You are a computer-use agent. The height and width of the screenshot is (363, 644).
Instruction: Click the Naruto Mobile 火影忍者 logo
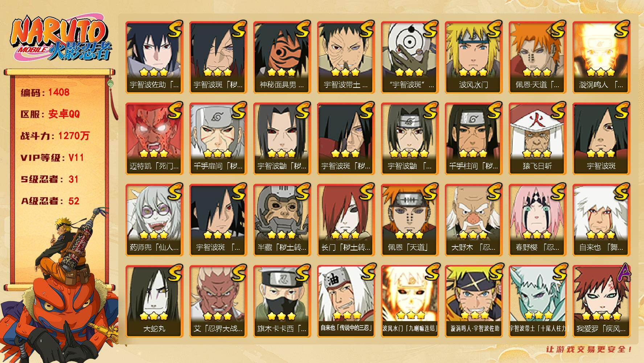tap(61, 39)
